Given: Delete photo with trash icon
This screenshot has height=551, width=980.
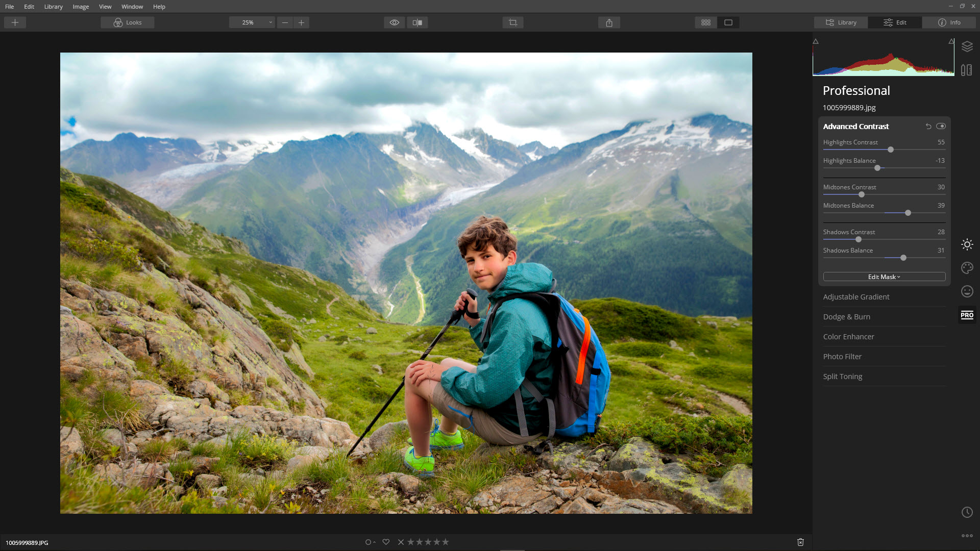Looking at the screenshot, I should [800, 542].
